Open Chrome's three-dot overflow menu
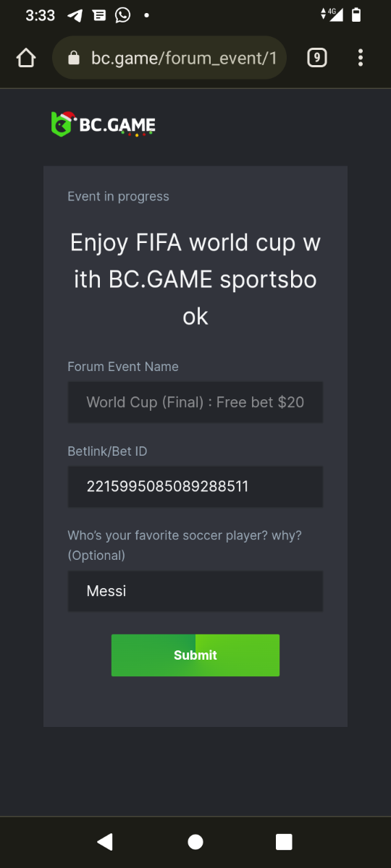Screen dimensions: 391x868 pos(361,58)
